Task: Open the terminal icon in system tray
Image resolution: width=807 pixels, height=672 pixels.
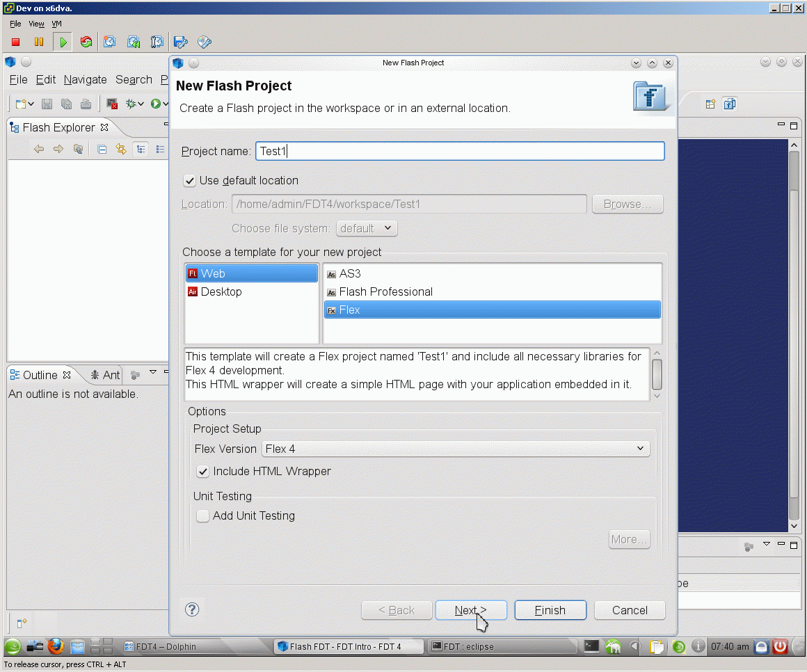Action: 591,646
